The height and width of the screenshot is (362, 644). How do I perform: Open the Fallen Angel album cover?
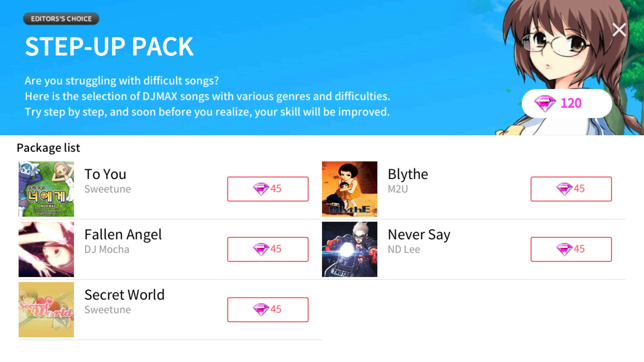coord(46,249)
